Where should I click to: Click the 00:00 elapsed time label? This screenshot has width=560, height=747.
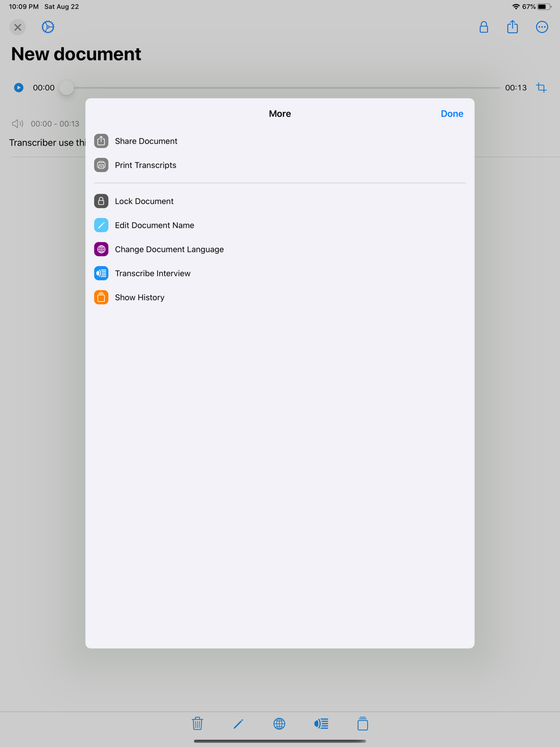tap(44, 88)
